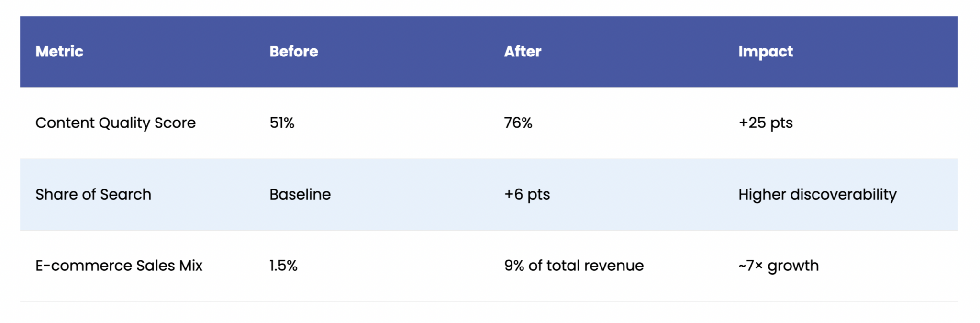Click the Metric column header

tap(59, 51)
